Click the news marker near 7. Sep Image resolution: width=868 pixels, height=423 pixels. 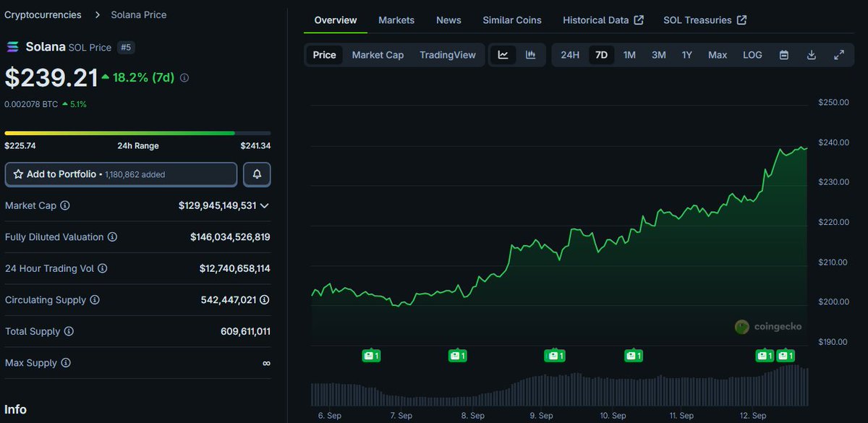pos(371,355)
